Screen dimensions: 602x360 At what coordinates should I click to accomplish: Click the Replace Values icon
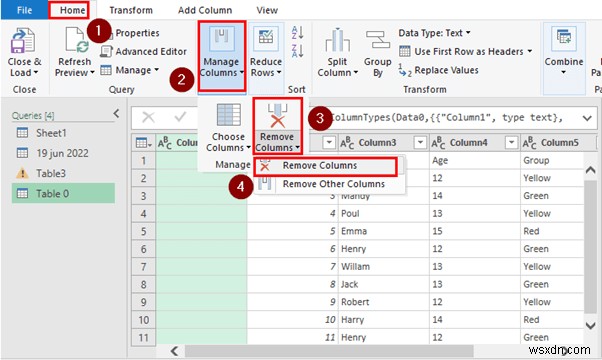click(405, 70)
